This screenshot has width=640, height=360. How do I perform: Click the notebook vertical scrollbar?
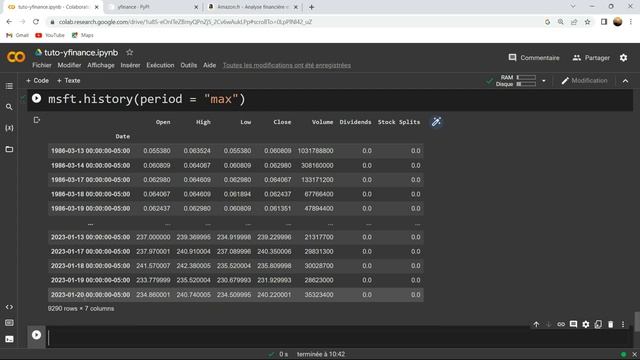(x=637, y=322)
